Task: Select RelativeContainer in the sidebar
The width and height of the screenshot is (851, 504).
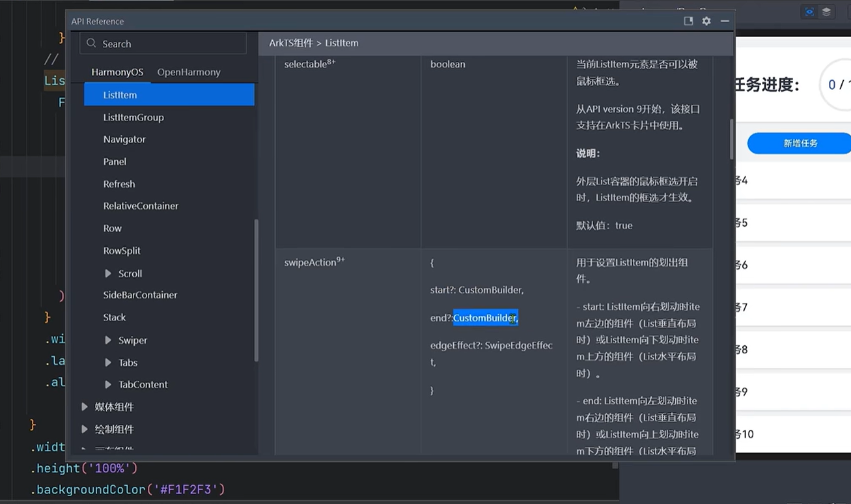Action: click(141, 206)
